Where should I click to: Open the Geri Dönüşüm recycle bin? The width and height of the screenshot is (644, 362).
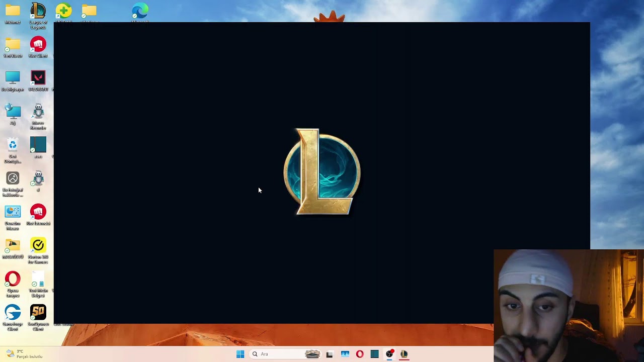point(13,150)
